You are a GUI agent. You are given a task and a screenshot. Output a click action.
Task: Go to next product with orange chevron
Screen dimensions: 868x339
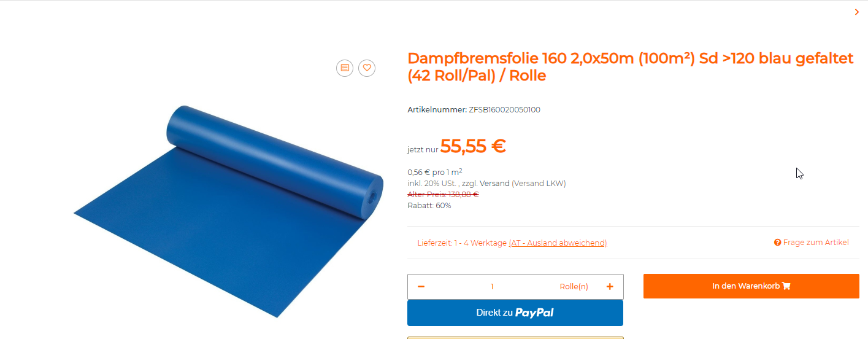[x=857, y=12]
